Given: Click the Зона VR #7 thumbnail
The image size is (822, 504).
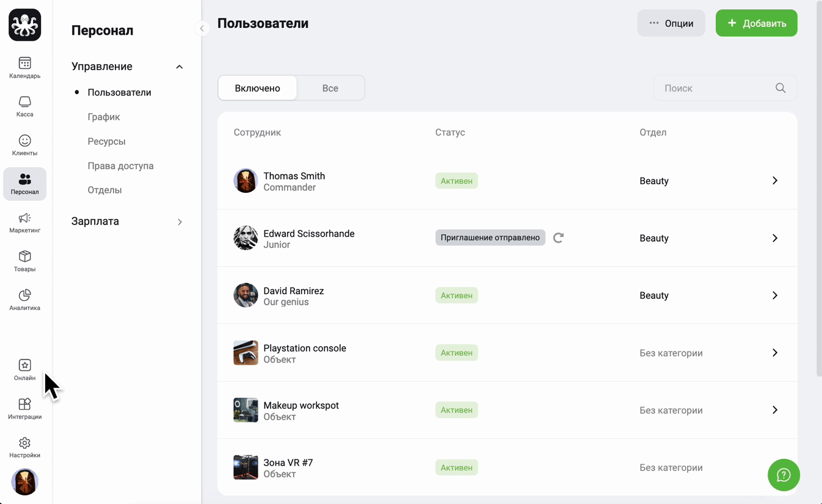Looking at the screenshot, I should 246,467.
